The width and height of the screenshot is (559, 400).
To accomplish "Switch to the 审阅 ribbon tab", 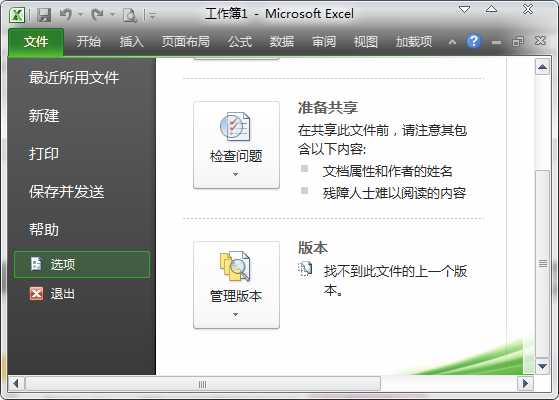I will click(x=324, y=42).
